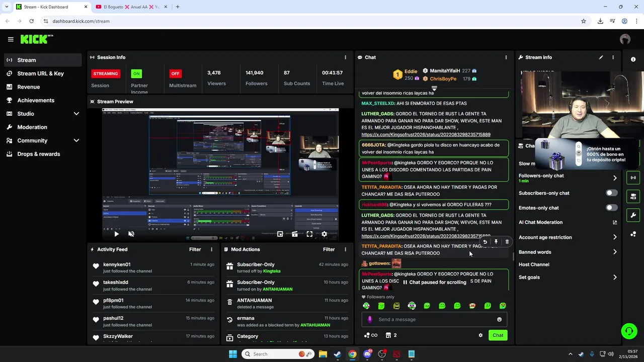Image resolution: width=644 pixels, height=362 pixels.
Task: Send message with green Chat button
Action: pos(498,335)
